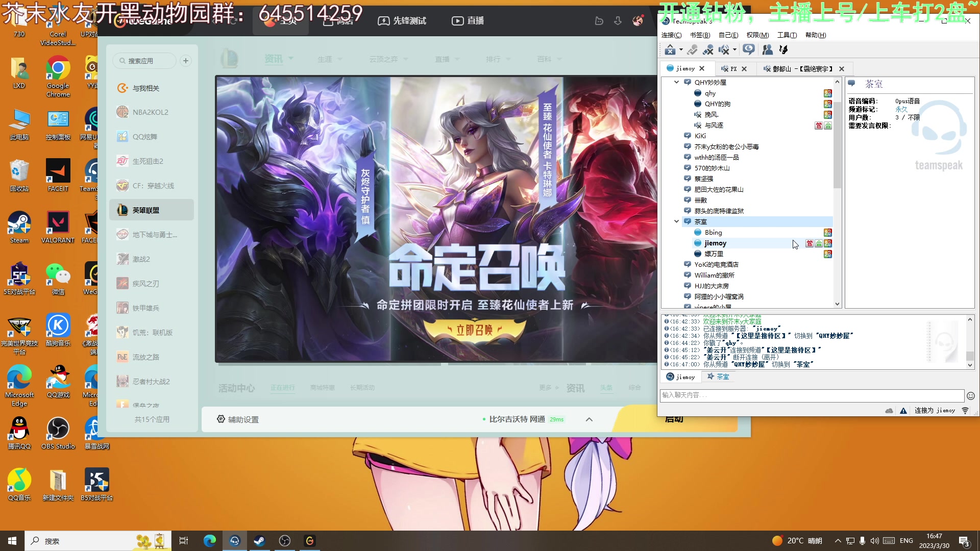Collapse the QHY妙妙屋 channel
This screenshot has height=551, width=980.
point(676,82)
